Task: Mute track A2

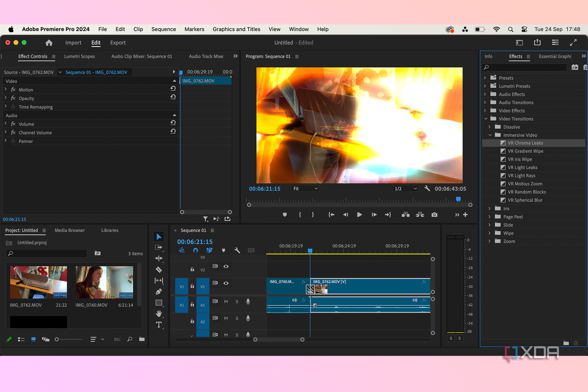Action: pos(226,318)
